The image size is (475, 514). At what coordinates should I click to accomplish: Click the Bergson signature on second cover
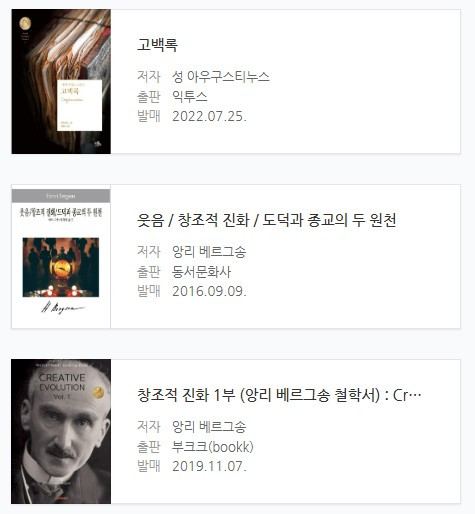point(63,308)
